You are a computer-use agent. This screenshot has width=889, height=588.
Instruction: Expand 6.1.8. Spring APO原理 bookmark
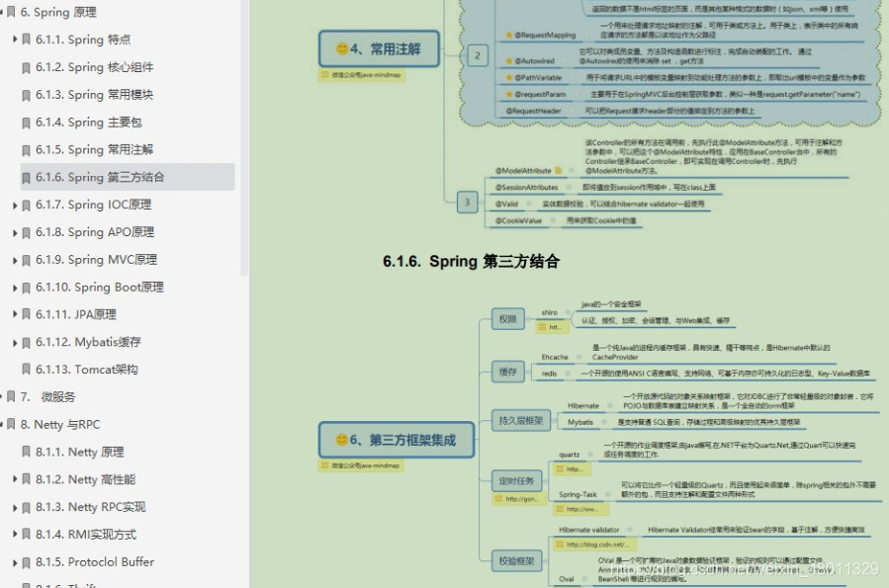15,232
